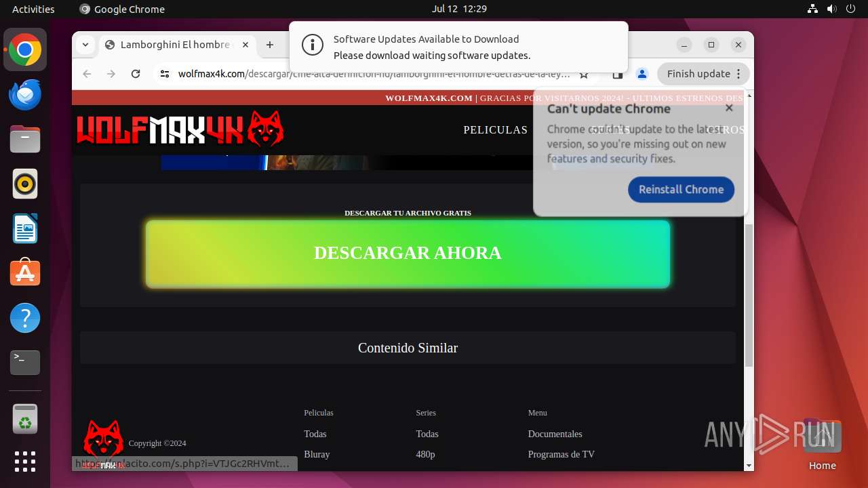The width and height of the screenshot is (868, 488).
Task: Open the Activities overview
Action: (x=33, y=9)
